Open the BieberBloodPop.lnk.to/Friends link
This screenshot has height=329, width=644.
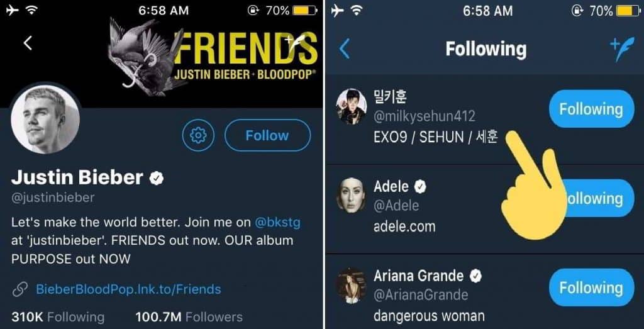coord(128,289)
